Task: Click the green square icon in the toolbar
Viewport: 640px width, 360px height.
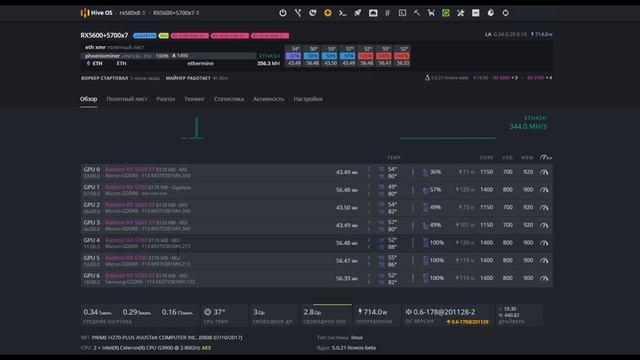Action: point(446,13)
